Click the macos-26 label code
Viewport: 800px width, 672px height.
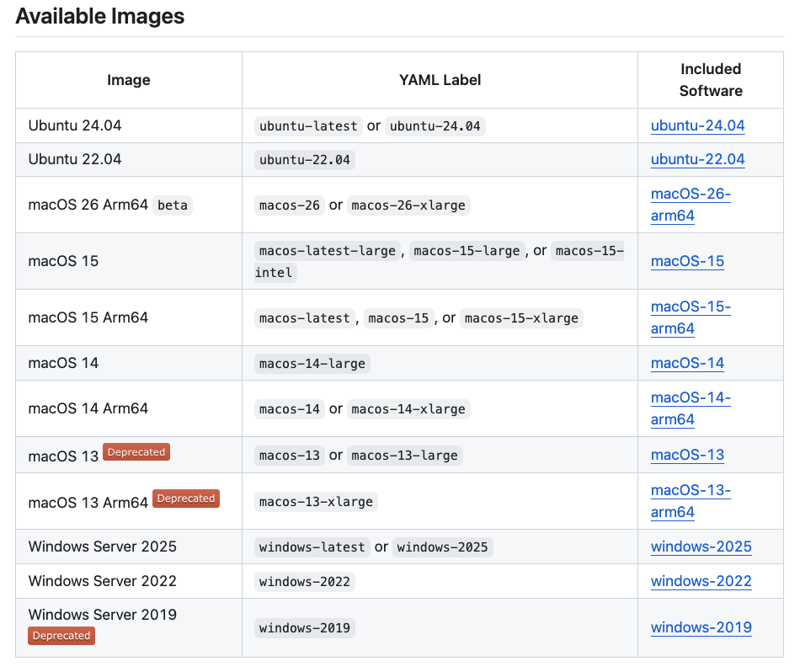coord(290,205)
